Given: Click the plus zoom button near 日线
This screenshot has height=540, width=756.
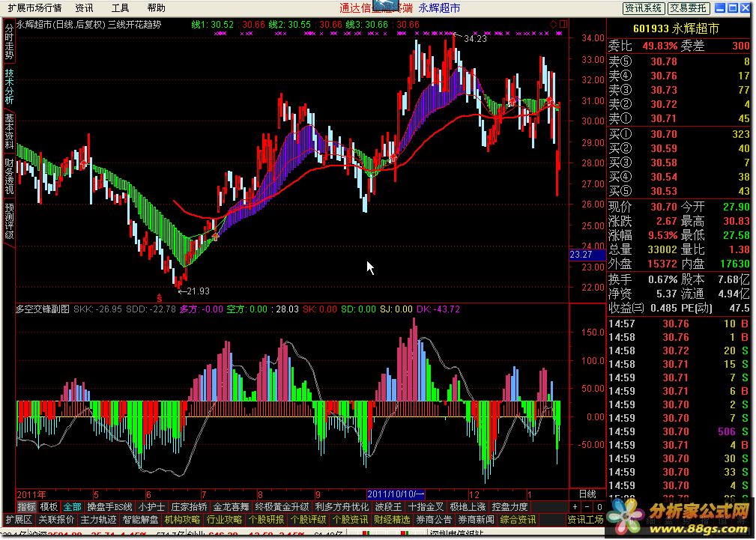Looking at the screenshot, I should click(x=575, y=507).
